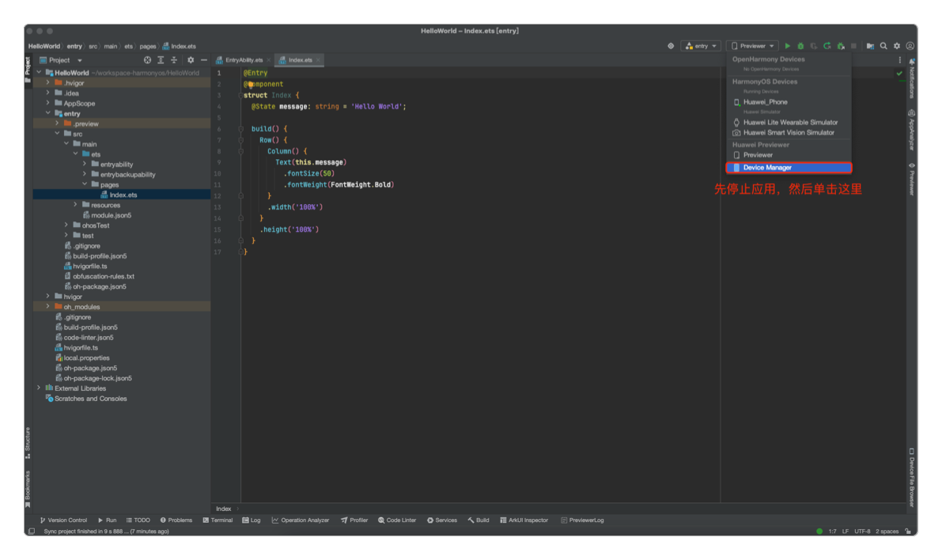The height and width of the screenshot is (560, 942).
Task: Open the AppAnalyzer side panel
Action: tap(912, 130)
